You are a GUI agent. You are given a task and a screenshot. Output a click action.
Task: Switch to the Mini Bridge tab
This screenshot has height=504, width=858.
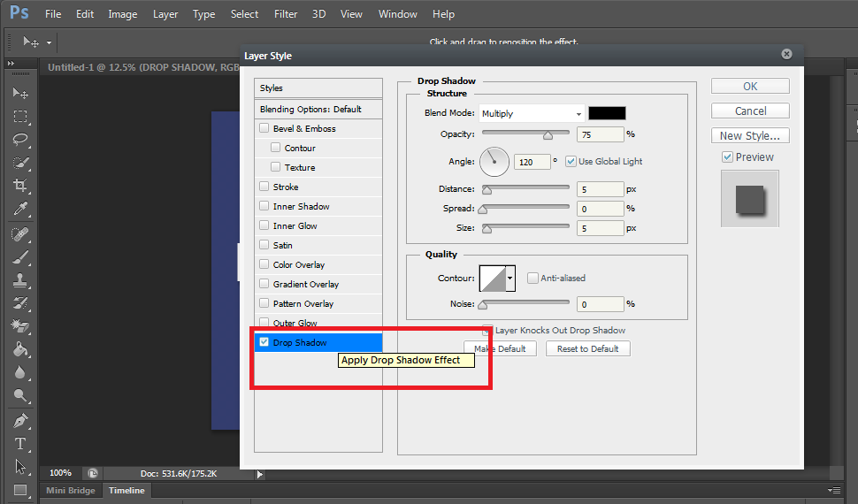click(x=71, y=491)
